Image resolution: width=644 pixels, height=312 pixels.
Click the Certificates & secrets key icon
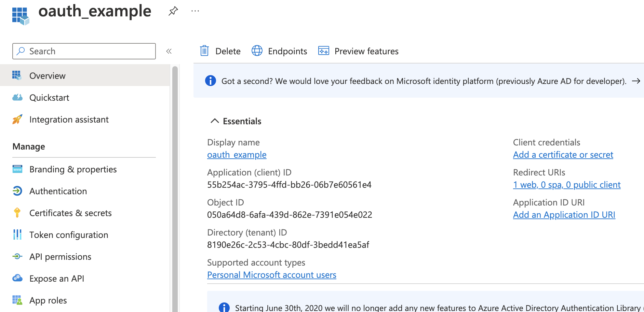pos(17,213)
